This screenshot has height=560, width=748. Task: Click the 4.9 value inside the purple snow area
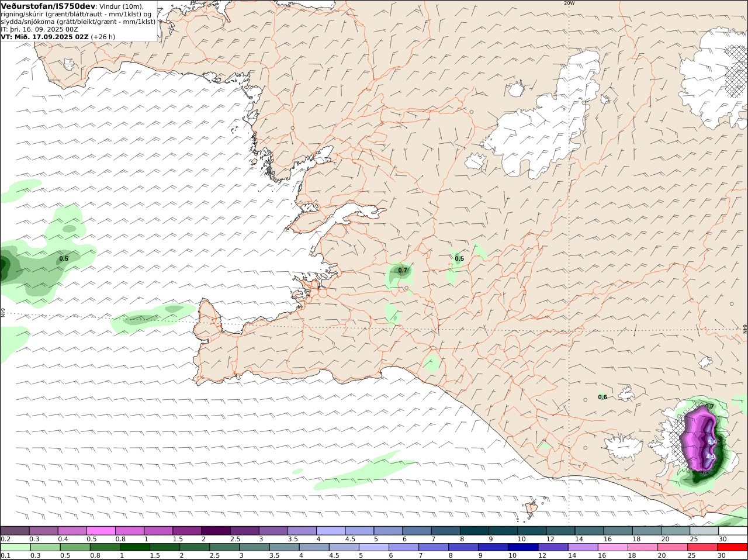coord(711,457)
